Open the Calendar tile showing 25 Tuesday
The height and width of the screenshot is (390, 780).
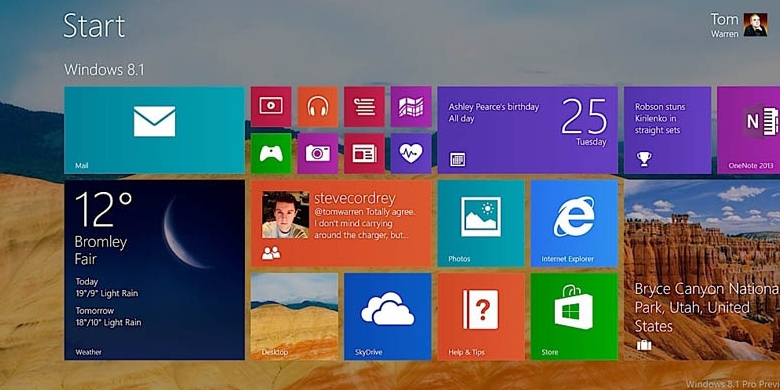[x=528, y=130]
